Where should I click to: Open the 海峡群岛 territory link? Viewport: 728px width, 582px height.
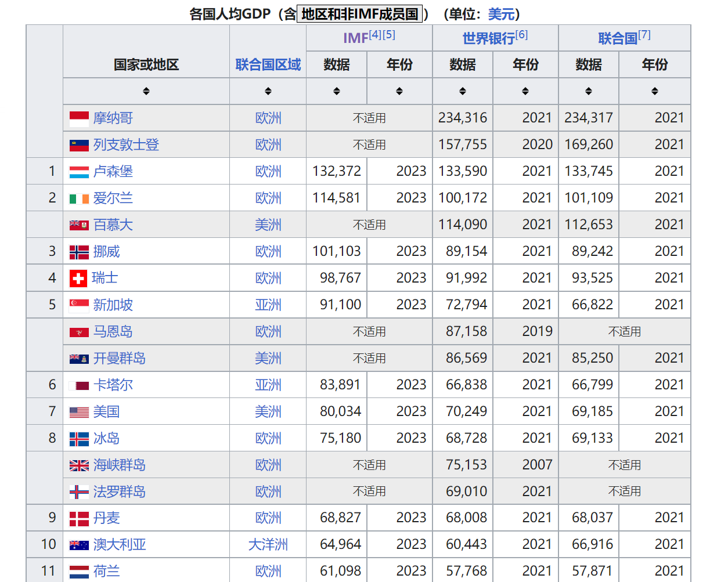[x=120, y=465]
